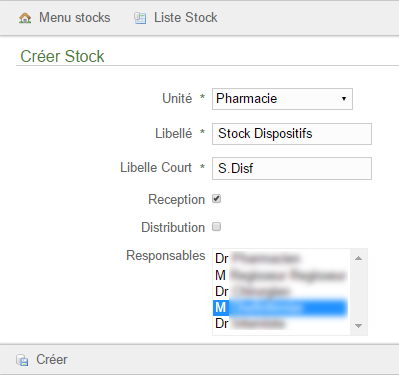Open the Unité dropdown showing Pharmacie
This screenshot has height=375, width=399.
(x=282, y=99)
